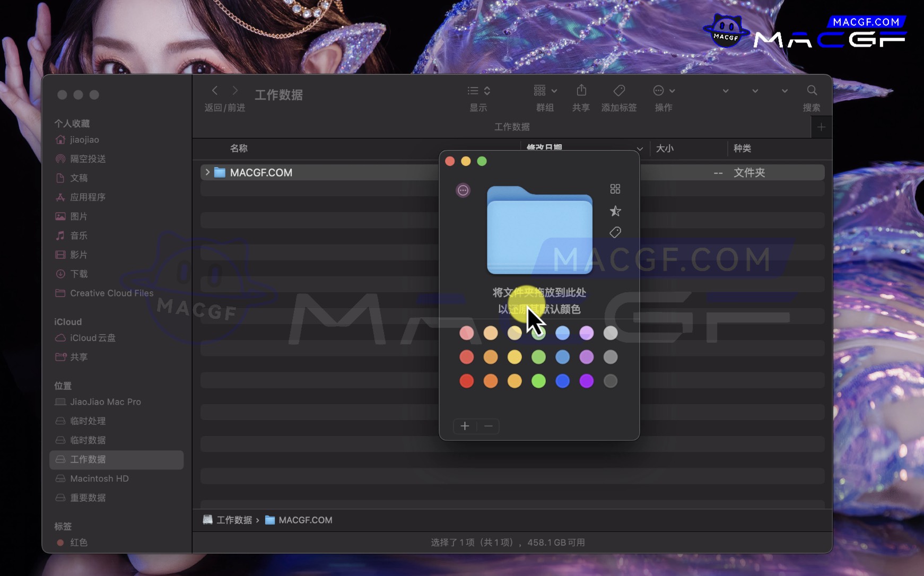Expand the MACGF.COM folder disclosure triangle

click(x=207, y=172)
